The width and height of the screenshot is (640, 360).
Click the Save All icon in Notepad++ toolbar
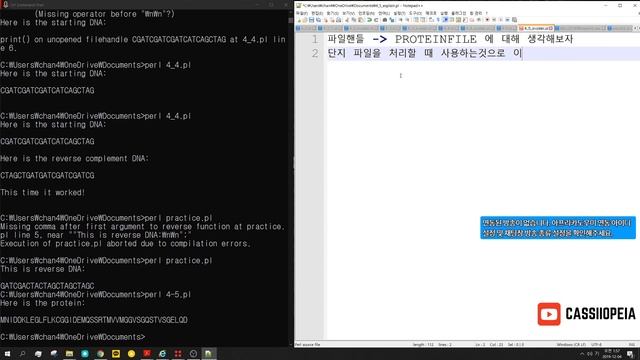(319, 20)
